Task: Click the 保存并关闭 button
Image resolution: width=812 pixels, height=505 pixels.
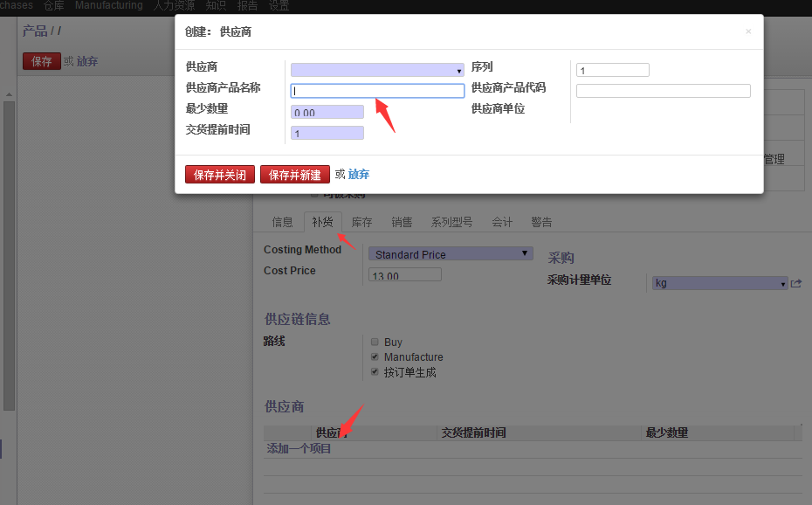Action: point(220,175)
